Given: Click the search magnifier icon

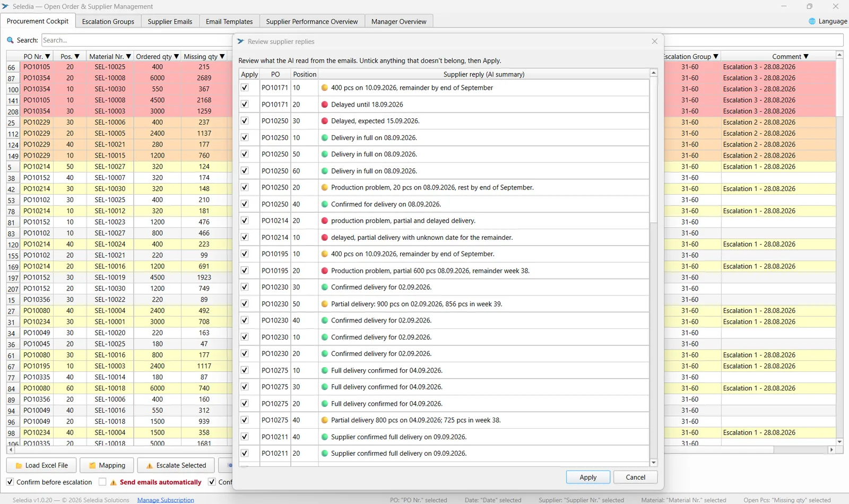Looking at the screenshot, I should click(x=10, y=40).
